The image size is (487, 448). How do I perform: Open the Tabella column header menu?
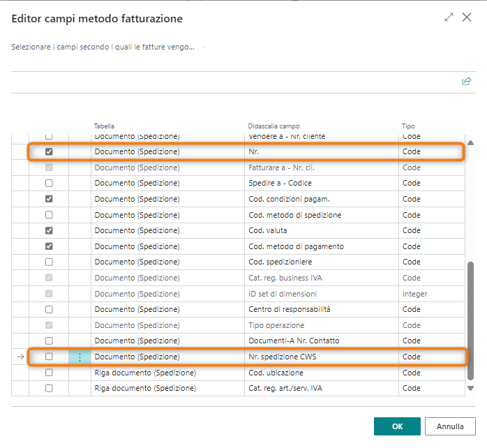tap(105, 126)
